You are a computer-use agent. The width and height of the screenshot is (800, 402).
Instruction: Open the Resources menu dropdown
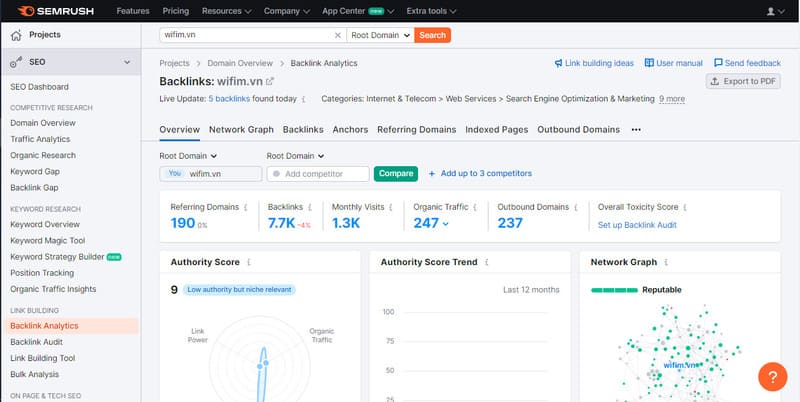[227, 11]
